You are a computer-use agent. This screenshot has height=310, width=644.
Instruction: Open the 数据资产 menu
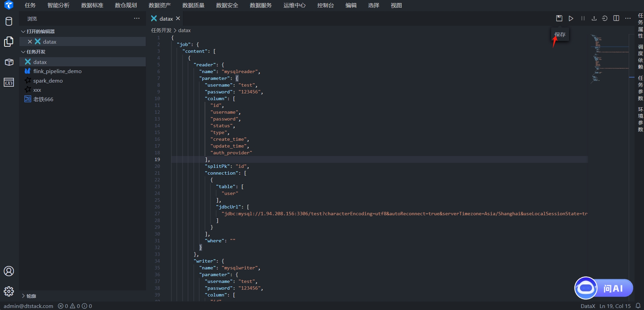point(160,5)
